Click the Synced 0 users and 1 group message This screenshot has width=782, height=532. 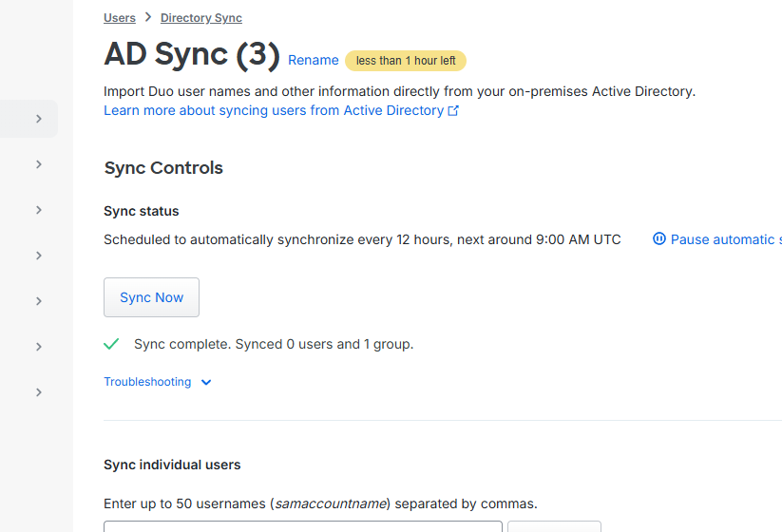(274, 344)
